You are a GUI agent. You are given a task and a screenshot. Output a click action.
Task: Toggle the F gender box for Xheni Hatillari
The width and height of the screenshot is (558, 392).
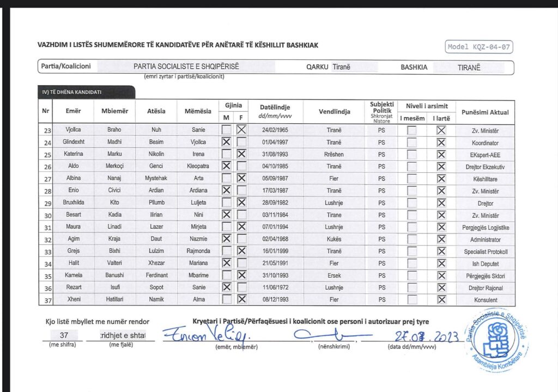click(x=241, y=299)
